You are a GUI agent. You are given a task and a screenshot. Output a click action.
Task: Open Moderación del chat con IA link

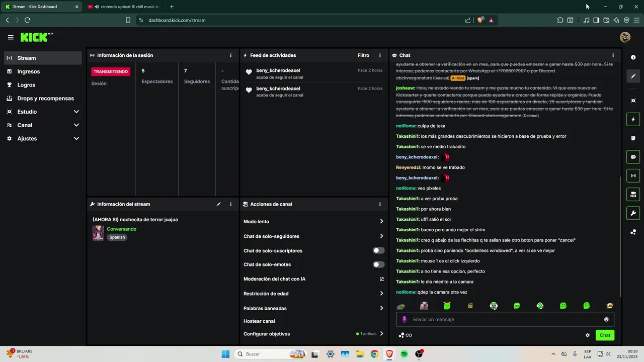click(314, 279)
